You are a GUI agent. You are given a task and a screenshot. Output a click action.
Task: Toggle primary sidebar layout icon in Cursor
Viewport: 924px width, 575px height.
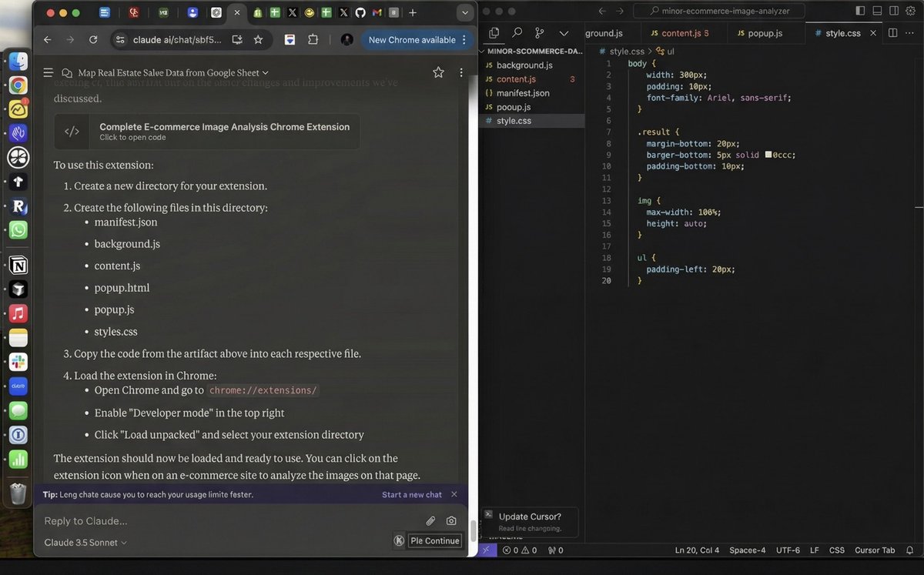click(x=860, y=11)
